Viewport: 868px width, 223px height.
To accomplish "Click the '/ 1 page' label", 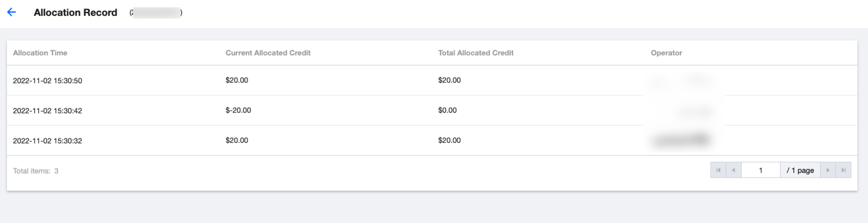I will [x=800, y=170].
